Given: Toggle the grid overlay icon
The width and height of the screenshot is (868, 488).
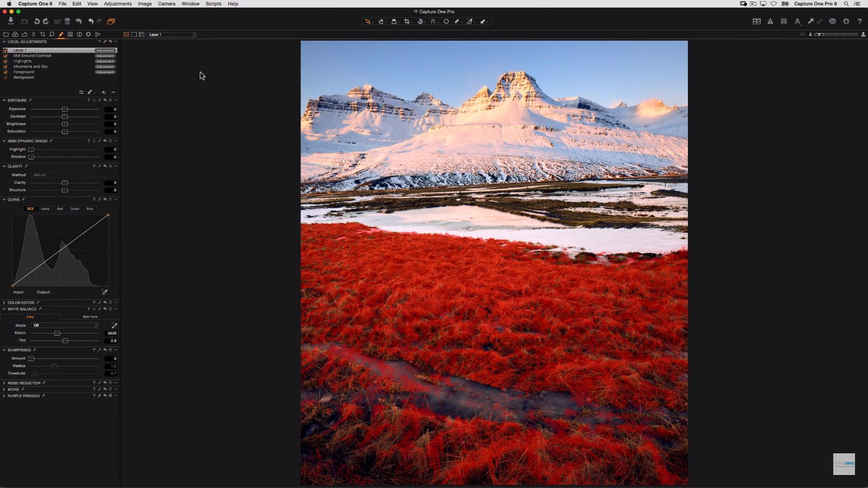Looking at the screenshot, I should [x=783, y=21].
